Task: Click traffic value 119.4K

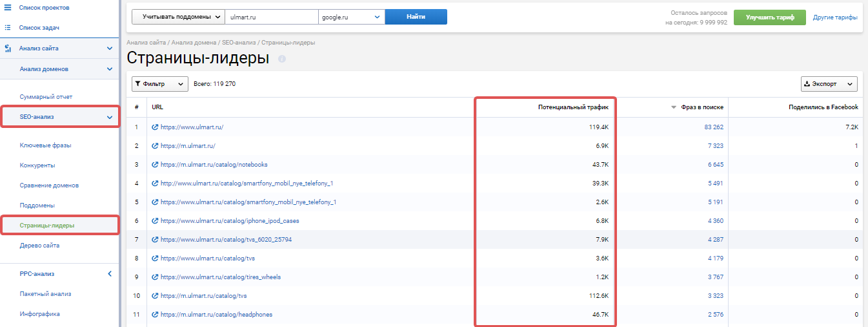Action: 598,127
